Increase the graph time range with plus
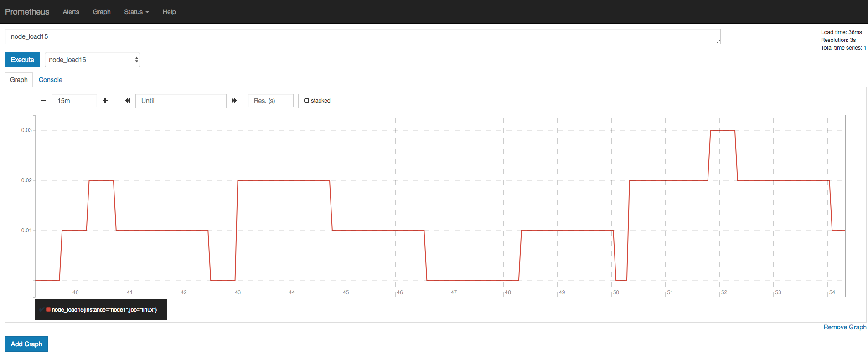This screenshot has height=359, width=868. [105, 101]
